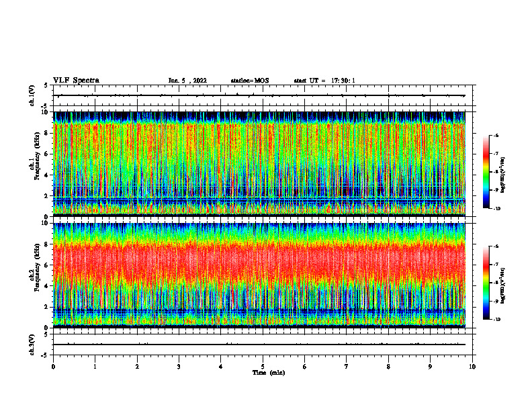Click the ch.2 frequency tick label "6"
This screenshot has width=532, height=411.
[48, 265]
